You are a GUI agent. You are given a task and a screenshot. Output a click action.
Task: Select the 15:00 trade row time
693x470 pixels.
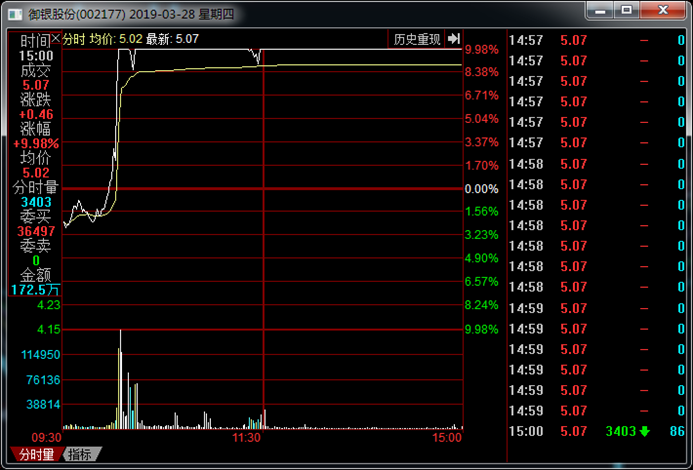[525, 431]
